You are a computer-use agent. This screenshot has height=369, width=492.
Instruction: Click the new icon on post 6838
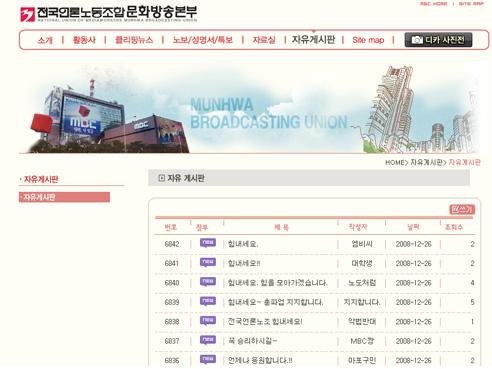(x=208, y=321)
